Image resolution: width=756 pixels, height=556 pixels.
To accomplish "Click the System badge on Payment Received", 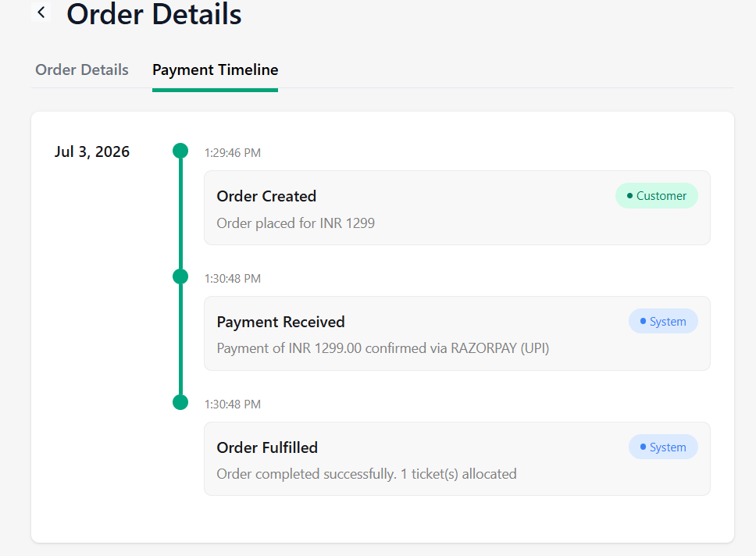I will pos(663,321).
